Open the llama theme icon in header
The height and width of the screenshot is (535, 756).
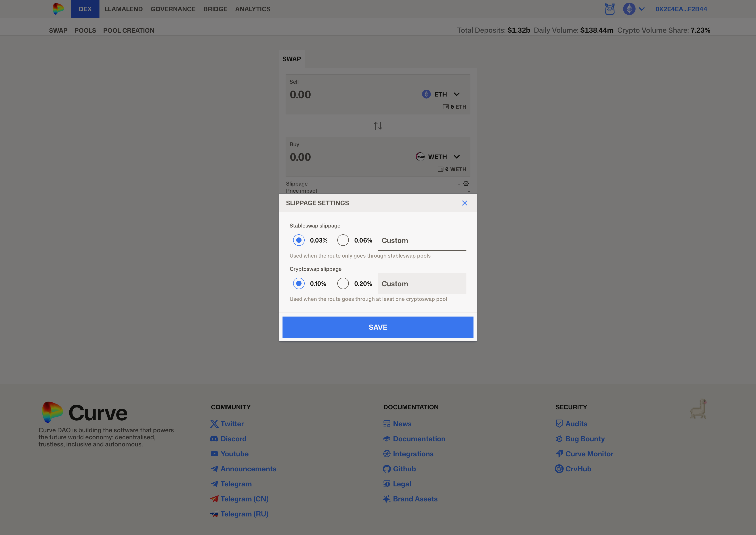pyautogui.click(x=610, y=9)
